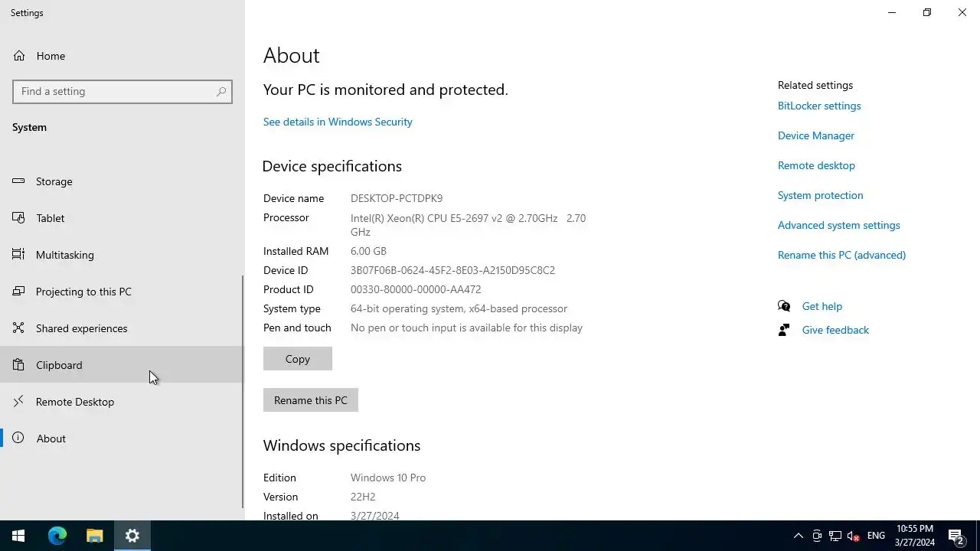Click the Multitasking icon
980x551 pixels.
tap(18, 255)
